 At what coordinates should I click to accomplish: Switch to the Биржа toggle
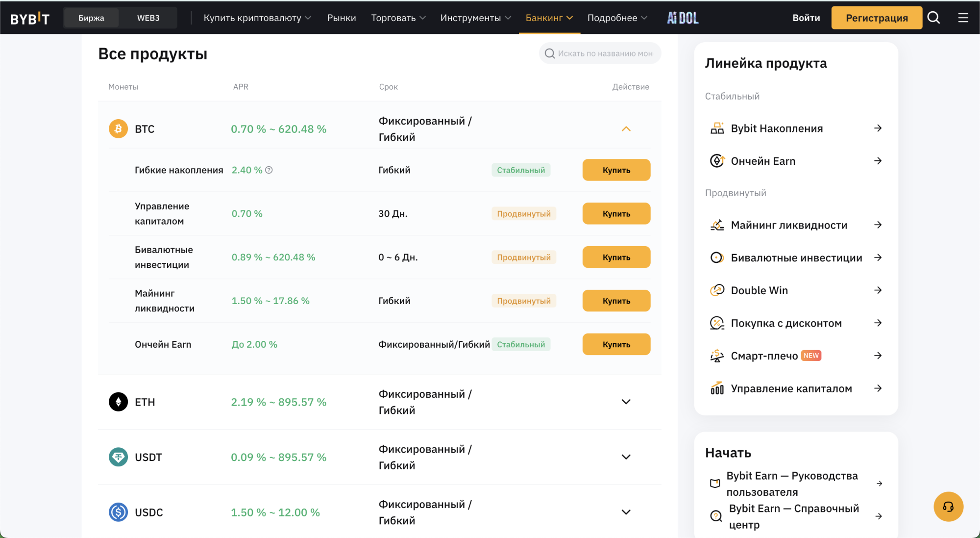point(91,18)
